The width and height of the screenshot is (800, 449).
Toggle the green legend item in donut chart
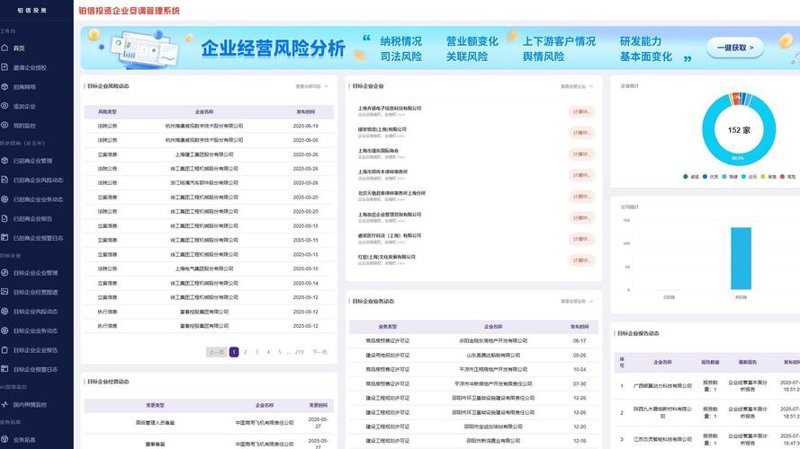[691, 177]
